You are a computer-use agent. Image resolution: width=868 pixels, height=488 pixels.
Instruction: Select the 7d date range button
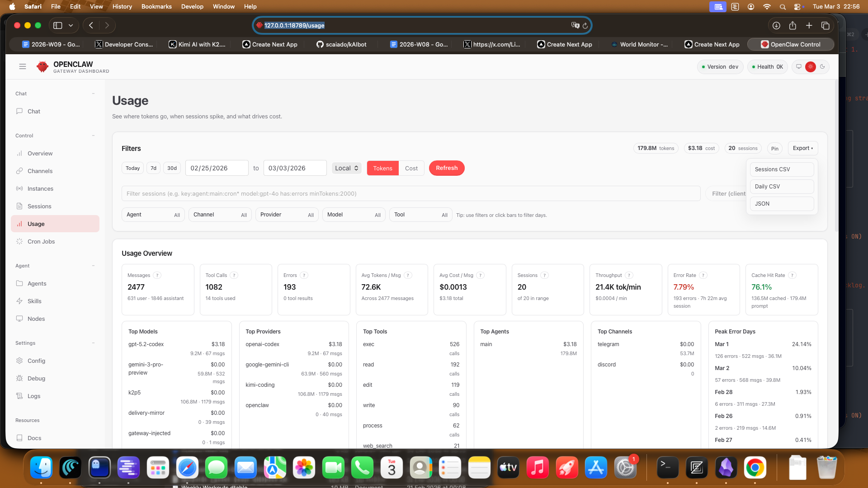click(x=153, y=169)
